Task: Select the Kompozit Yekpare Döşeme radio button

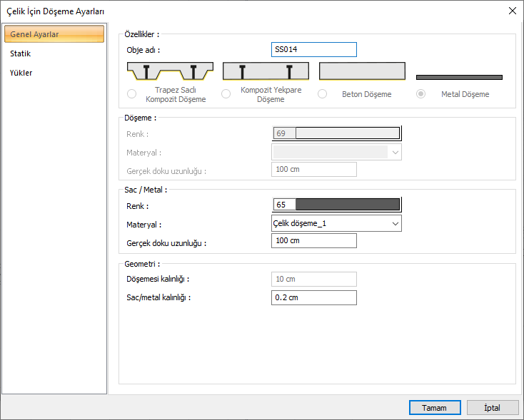Action: point(226,94)
